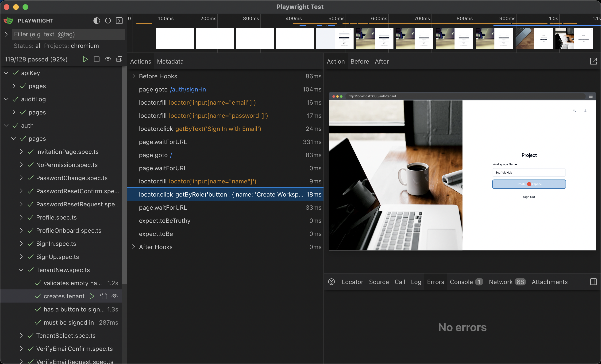601x364 pixels.
Task: Expand SignIn.spec.ts in the test tree
Action: coord(21,244)
